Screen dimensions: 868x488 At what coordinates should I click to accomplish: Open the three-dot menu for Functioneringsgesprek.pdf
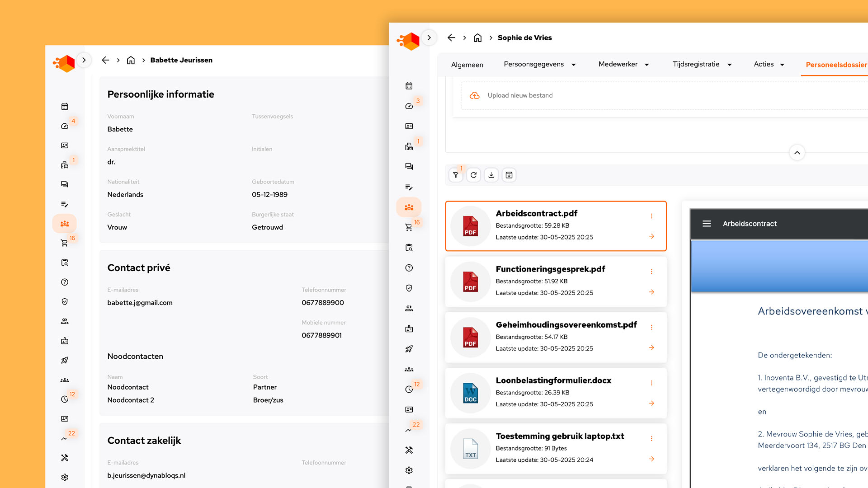tap(651, 272)
